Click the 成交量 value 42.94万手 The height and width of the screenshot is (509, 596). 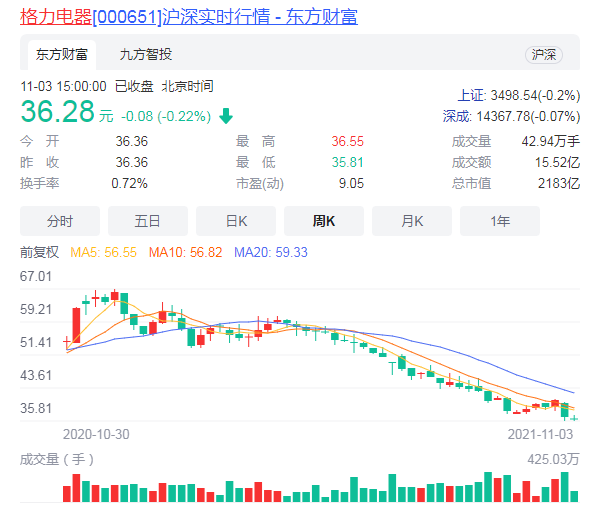tap(550, 141)
